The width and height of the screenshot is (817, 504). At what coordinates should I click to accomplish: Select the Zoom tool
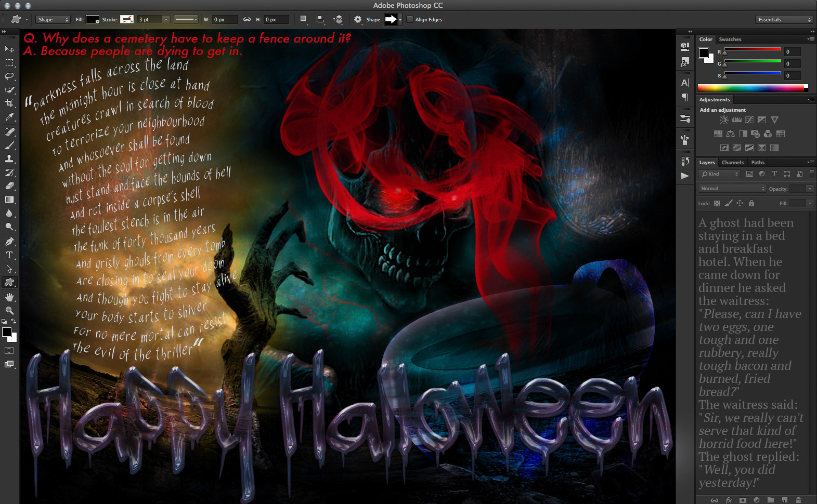[9, 310]
